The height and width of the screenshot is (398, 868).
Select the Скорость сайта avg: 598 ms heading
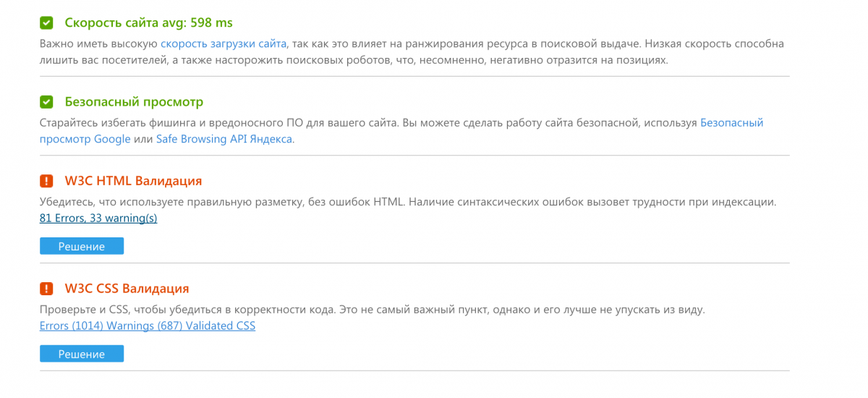[148, 23]
